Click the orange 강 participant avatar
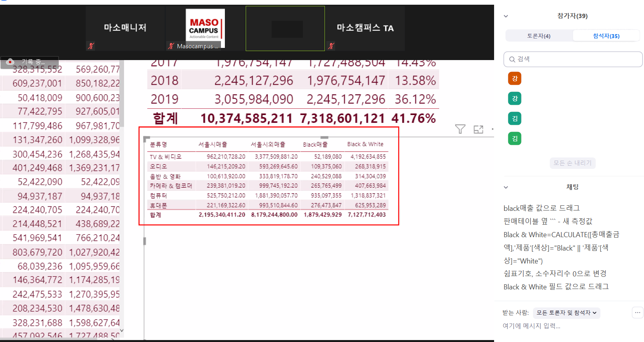This screenshot has height=342, width=644. coord(514,79)
